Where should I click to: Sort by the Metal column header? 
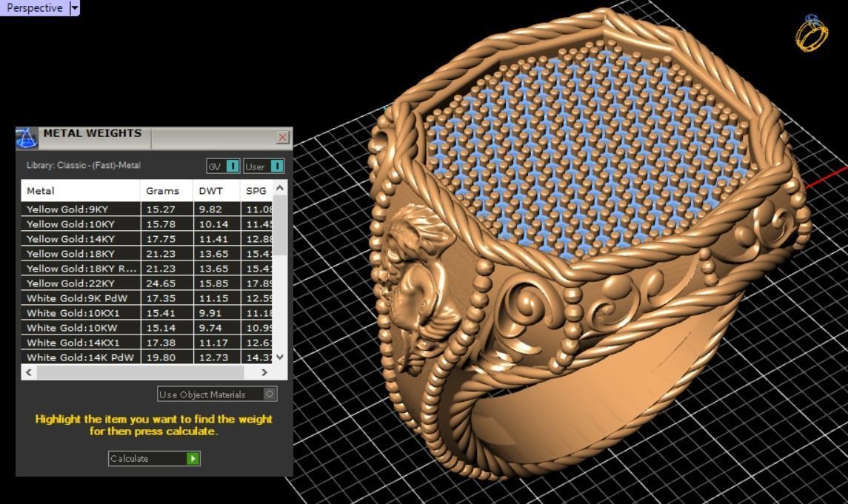click(81, 191)
